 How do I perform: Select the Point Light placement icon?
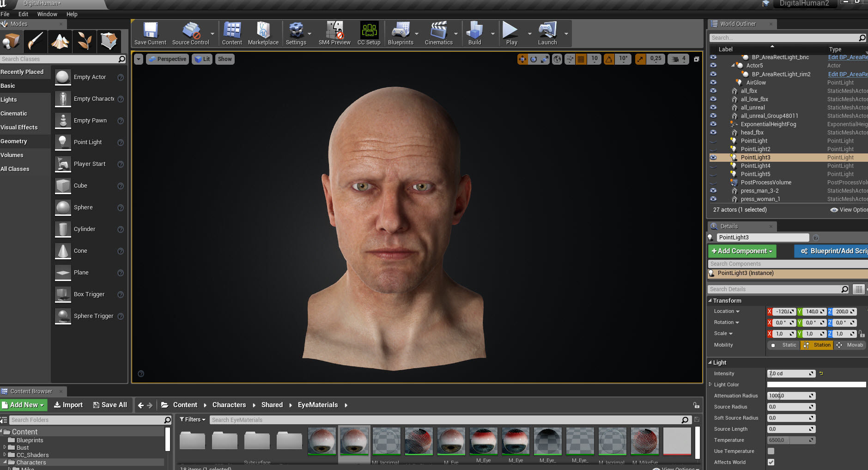(63, 142)
